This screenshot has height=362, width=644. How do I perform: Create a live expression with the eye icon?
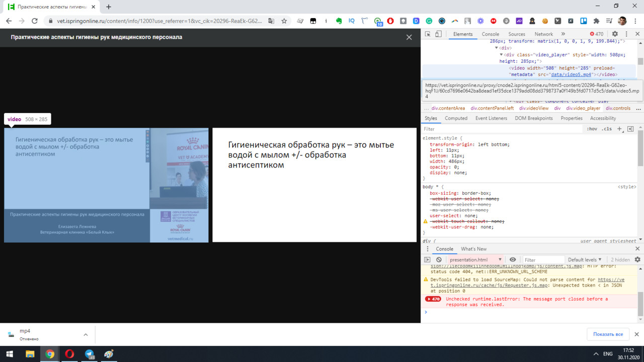[x=513, y=260]
